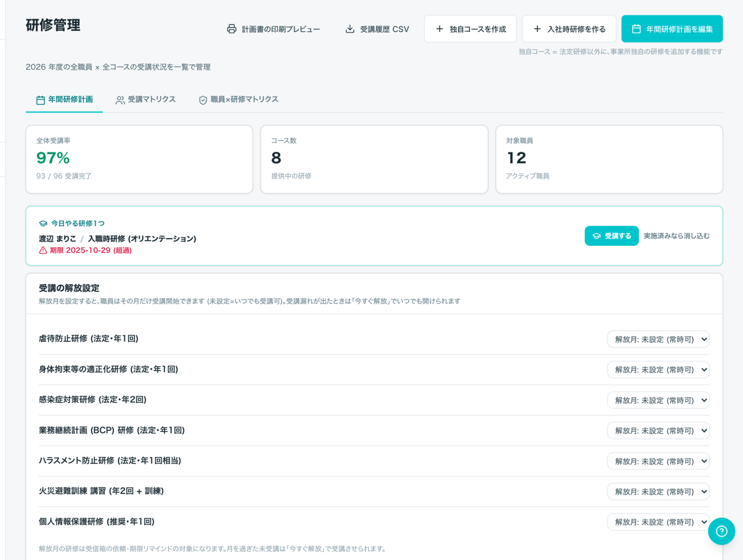
Task: Click 年間研修計画を編集 button
Action: (x=672, y=29)
